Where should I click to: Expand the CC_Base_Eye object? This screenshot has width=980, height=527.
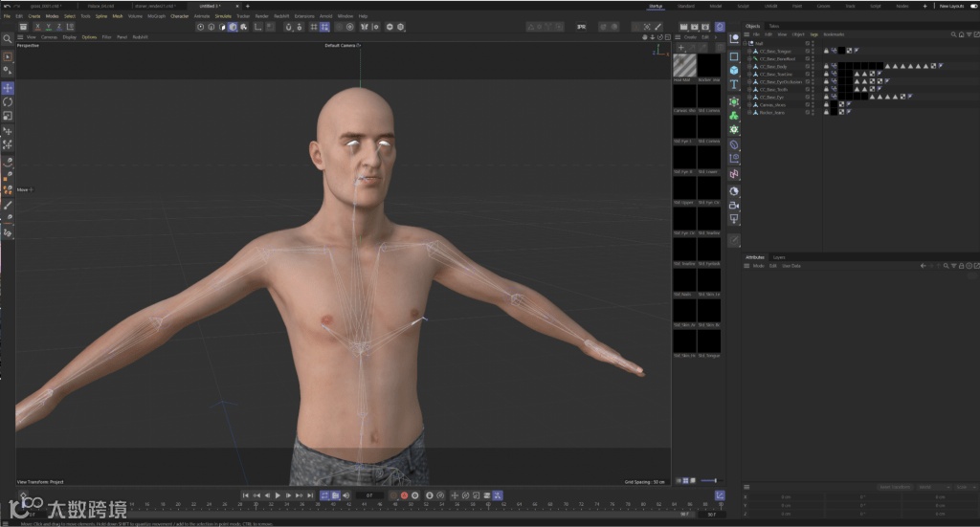click(x=749, y=97)
